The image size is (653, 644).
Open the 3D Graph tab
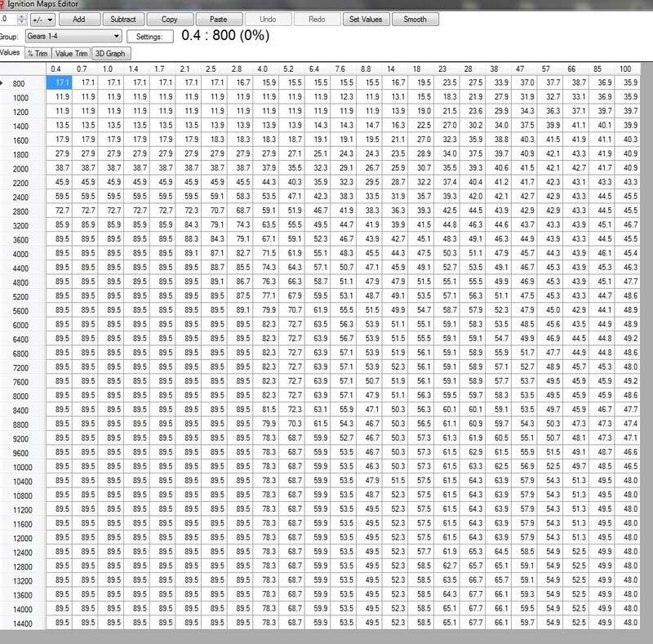(x=110, y=54)
